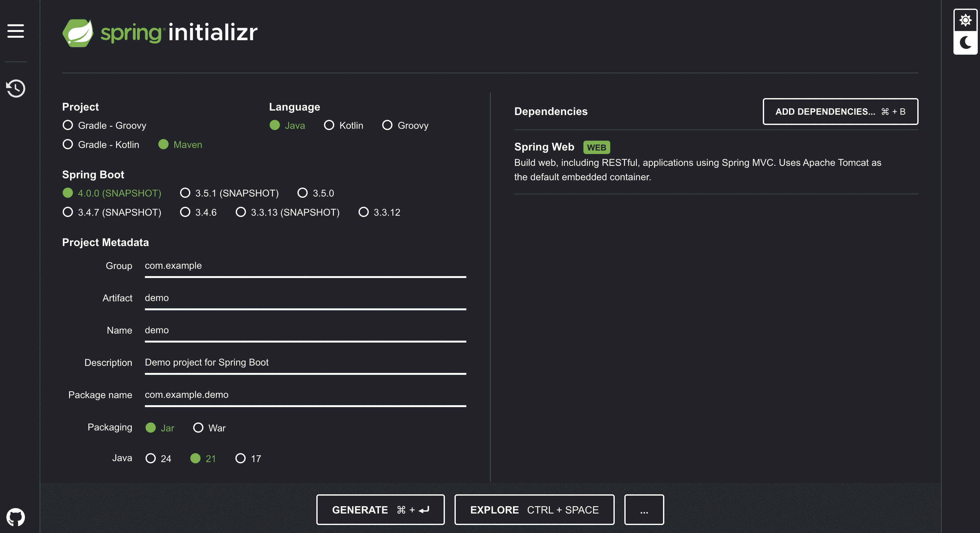Select Java version 17

(x=241, y=458)
